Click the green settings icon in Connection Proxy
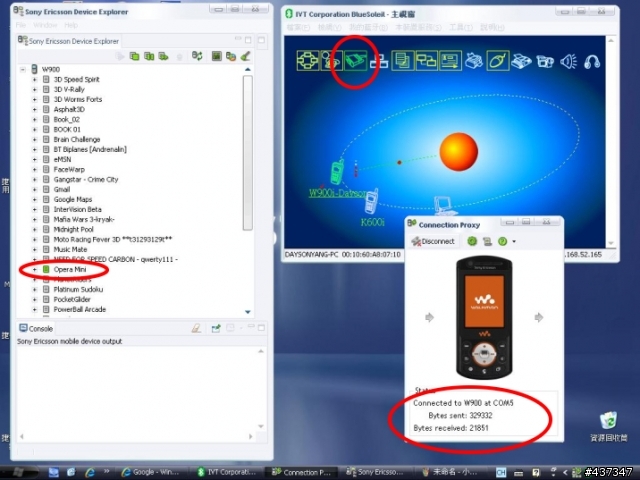 pos(472,241)
